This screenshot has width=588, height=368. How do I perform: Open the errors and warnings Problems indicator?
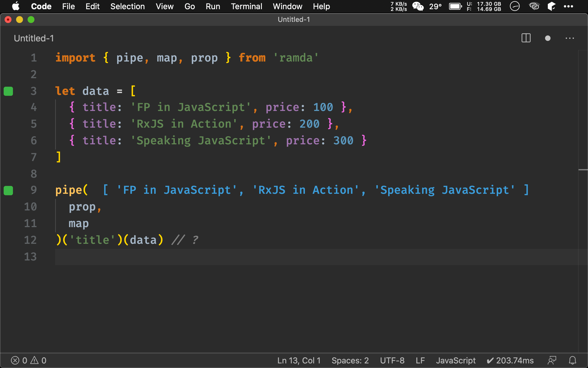point(28,361)
